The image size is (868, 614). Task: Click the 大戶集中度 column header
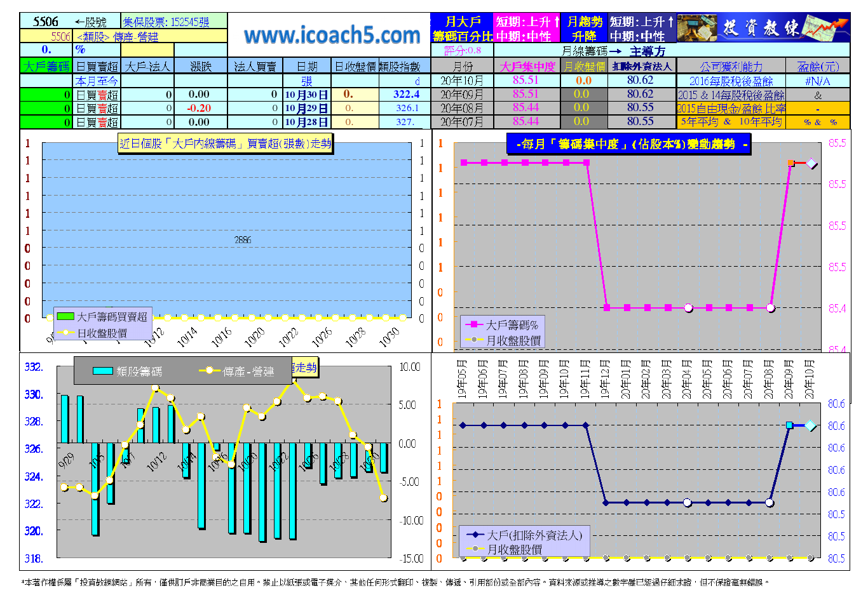coord(527,66)
